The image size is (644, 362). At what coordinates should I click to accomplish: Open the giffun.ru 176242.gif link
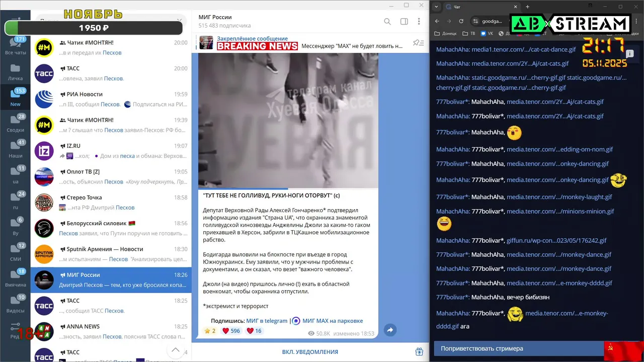pyautogui.click(x=556, y=240)
